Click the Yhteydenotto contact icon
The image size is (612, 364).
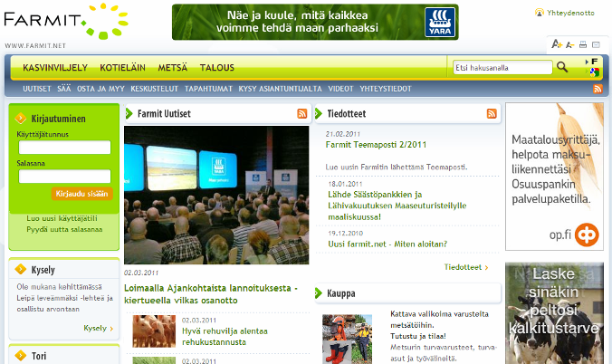click(x=539, y=13)
